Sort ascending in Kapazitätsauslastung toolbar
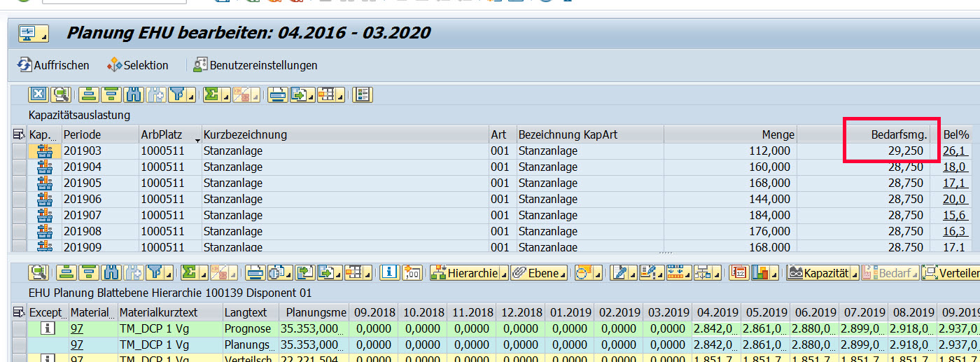980x362 pixels. coord(87,95)
